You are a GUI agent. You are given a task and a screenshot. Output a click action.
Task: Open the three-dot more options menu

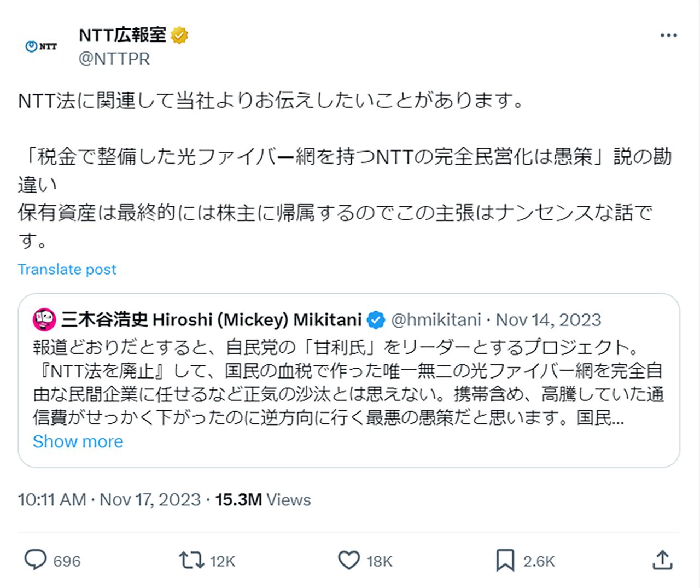[668, 36]
